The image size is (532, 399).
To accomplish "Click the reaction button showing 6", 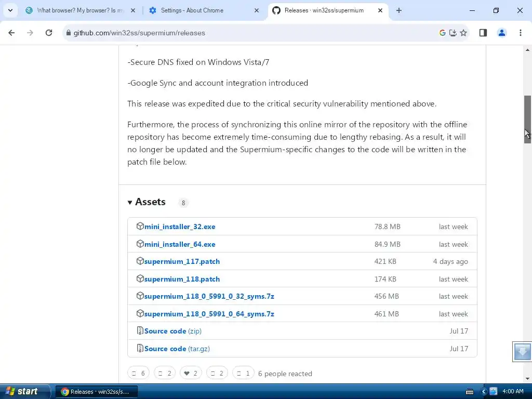I will point(138,373).
